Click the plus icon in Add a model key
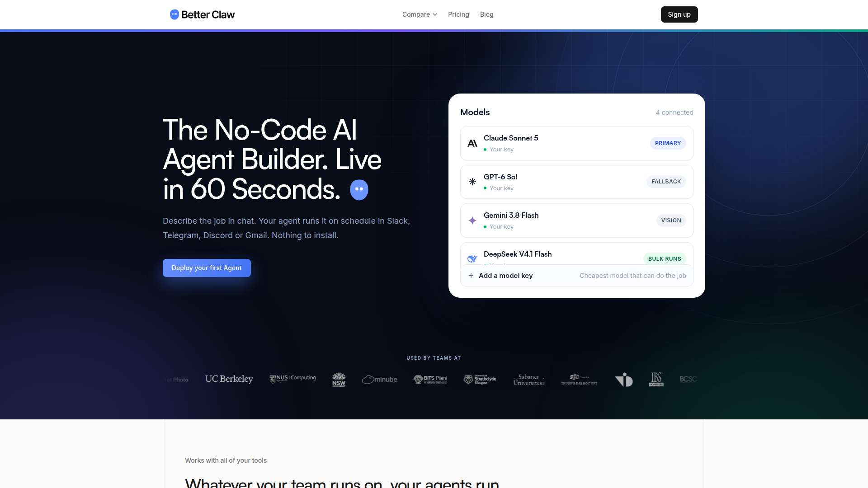This screenshot has width=868, height=488. point(471,276)
